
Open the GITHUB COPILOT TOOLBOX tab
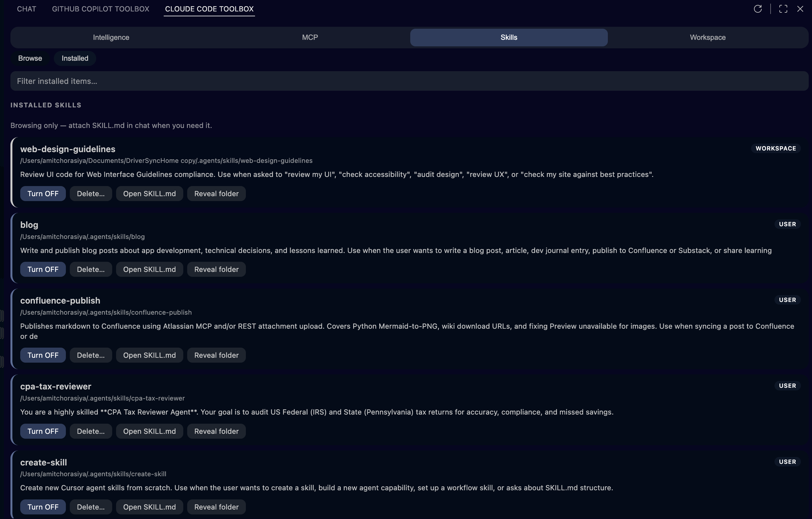(100, 9)
